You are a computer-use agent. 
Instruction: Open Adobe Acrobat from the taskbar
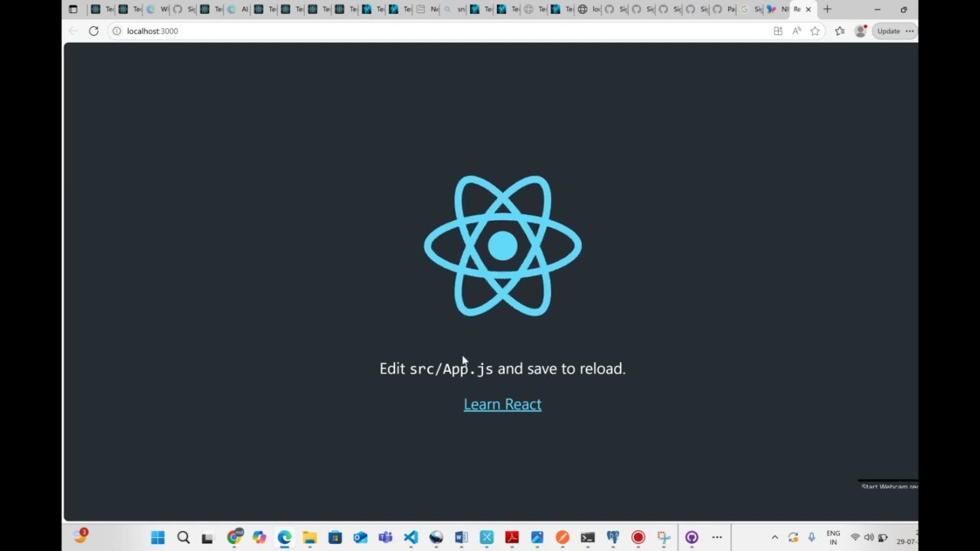click(x=511, y=537)
